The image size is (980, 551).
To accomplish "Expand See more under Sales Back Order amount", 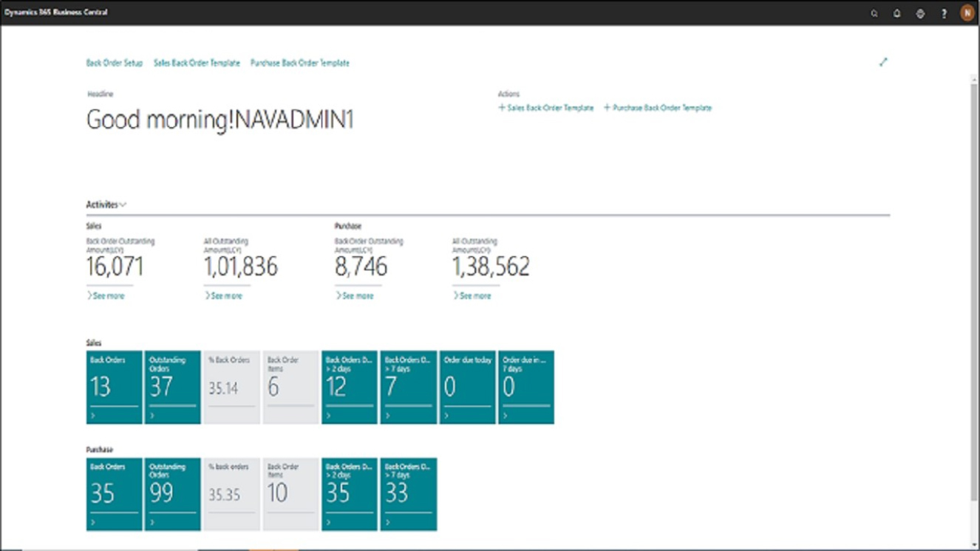I will click(x=106, y=295).
